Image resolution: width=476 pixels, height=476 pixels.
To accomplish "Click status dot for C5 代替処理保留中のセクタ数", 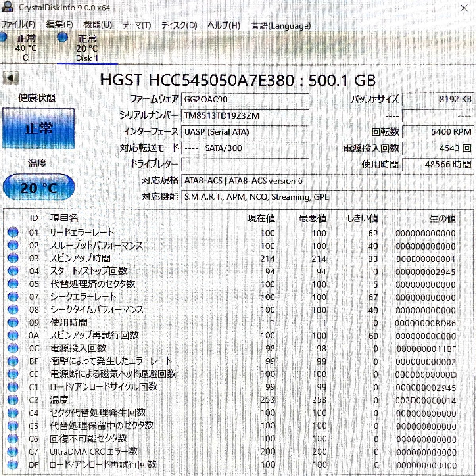I will point(13,426).
